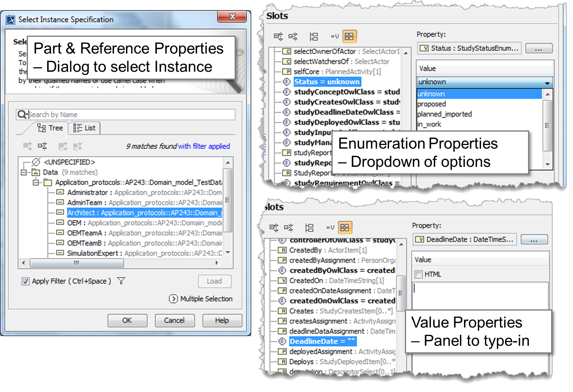Toggle the Apply Filter checkbox
The height and width of the screenshot is (392, 573).
pos(26,281)
